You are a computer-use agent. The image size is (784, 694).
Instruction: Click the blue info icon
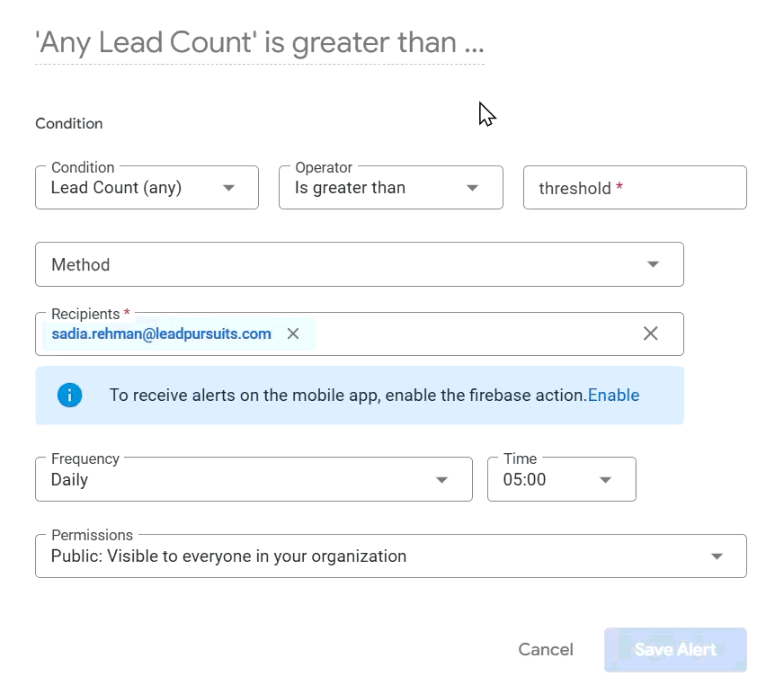tap(69, 395)
